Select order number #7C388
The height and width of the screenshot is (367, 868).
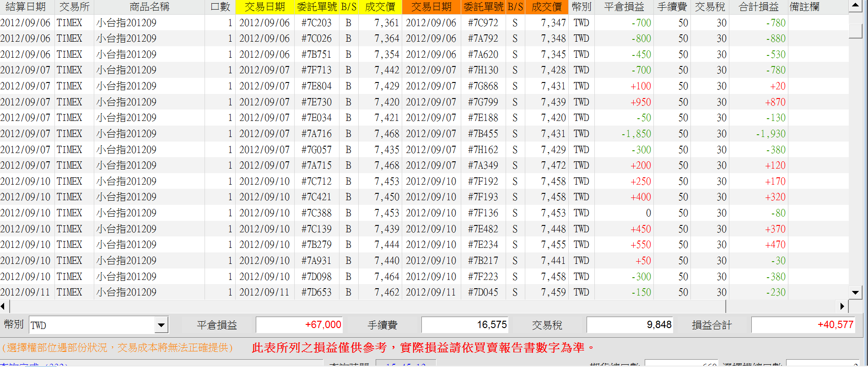(x=316, y=213)
